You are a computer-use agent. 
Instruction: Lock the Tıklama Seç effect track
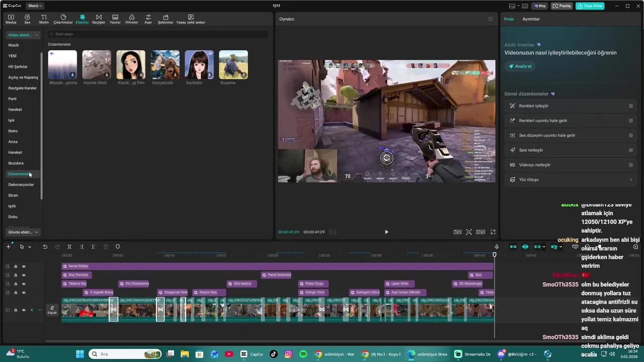[16, 284]
